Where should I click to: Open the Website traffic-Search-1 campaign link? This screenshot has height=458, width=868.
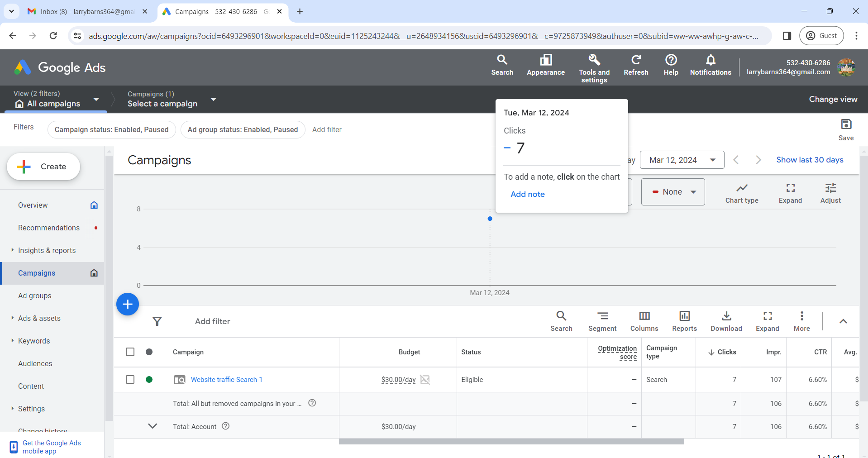(x=227, y=379)
